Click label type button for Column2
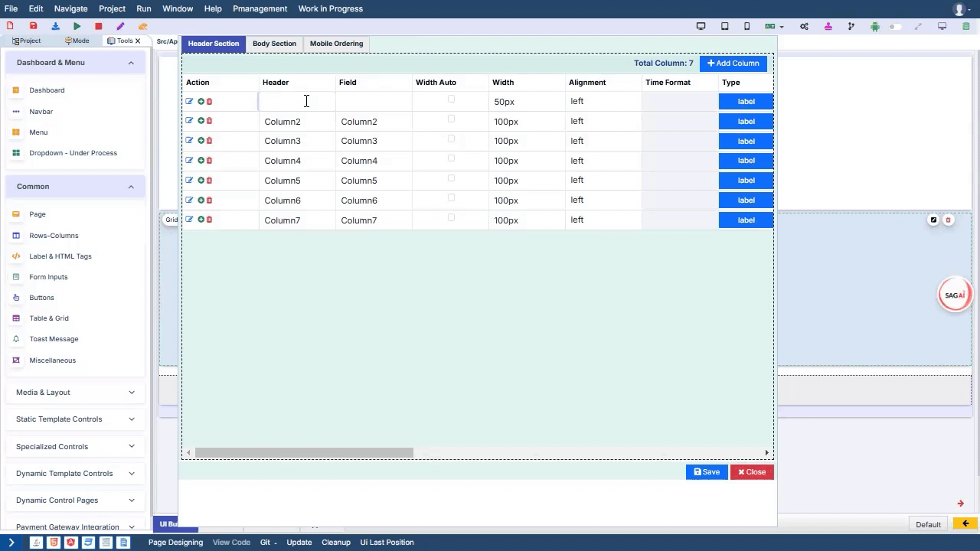This screenshot has width=980, height=551. 746,122
